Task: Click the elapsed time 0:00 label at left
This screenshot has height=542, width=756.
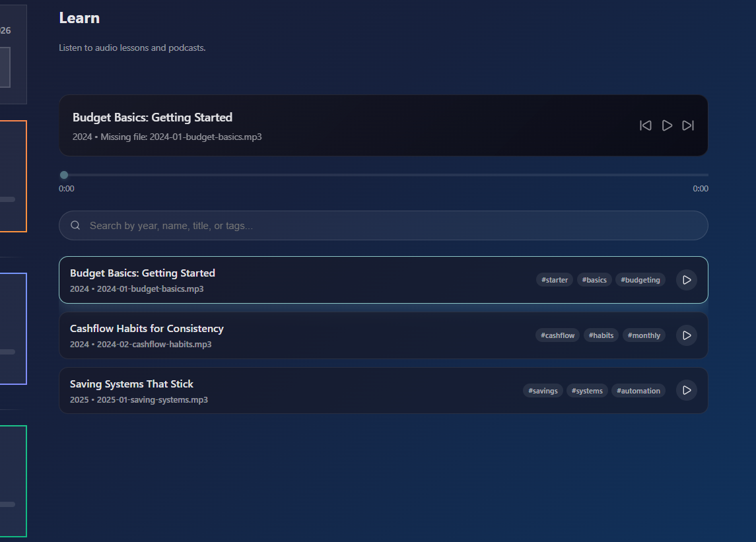Action: point(67,189)
